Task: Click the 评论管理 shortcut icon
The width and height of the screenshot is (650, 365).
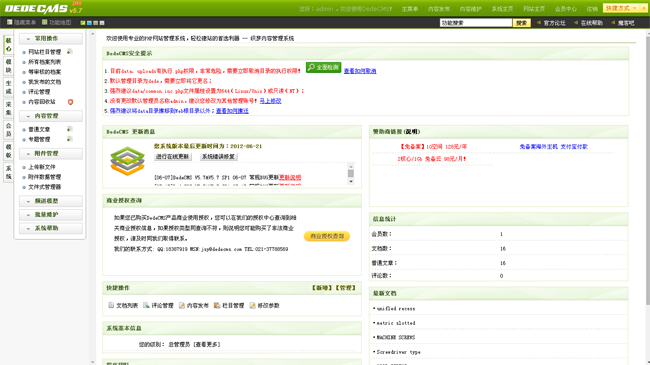Action: [146, 305]
